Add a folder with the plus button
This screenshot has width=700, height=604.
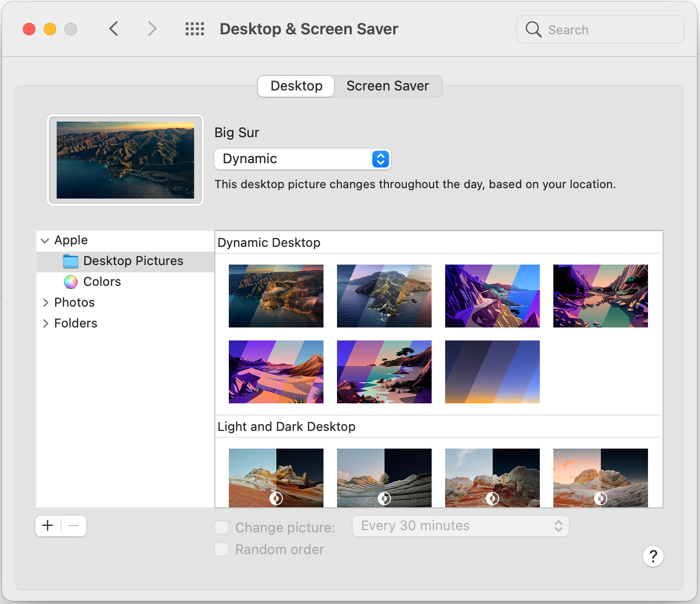(x=48, y=526)
